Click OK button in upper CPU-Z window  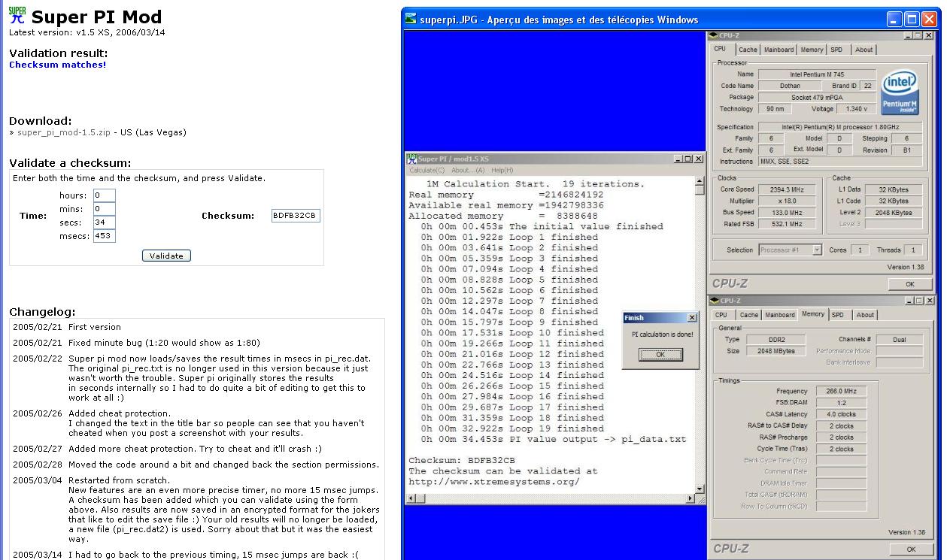click(909, 284)
